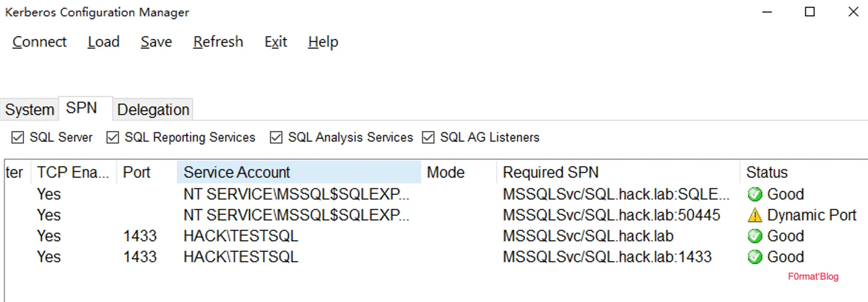Click the green Good icon in first row
Image resolution: width=868 pixels, height=302 pixels.
[754, 194]
